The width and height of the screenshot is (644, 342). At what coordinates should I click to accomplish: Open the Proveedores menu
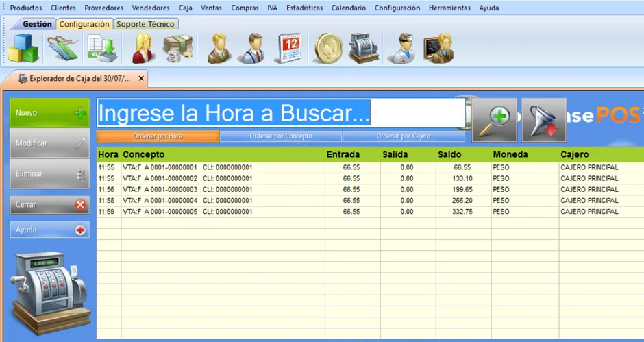pyautogui.click(x=104, y=8)
